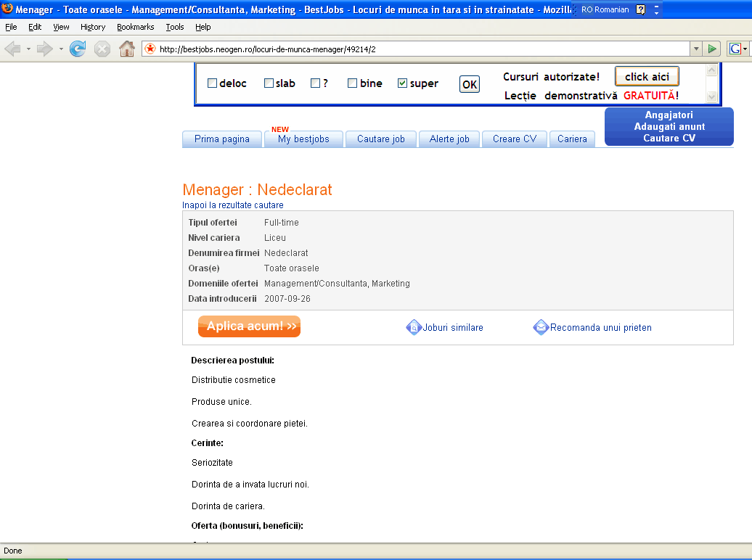Open the Alerte job tab

449,139
